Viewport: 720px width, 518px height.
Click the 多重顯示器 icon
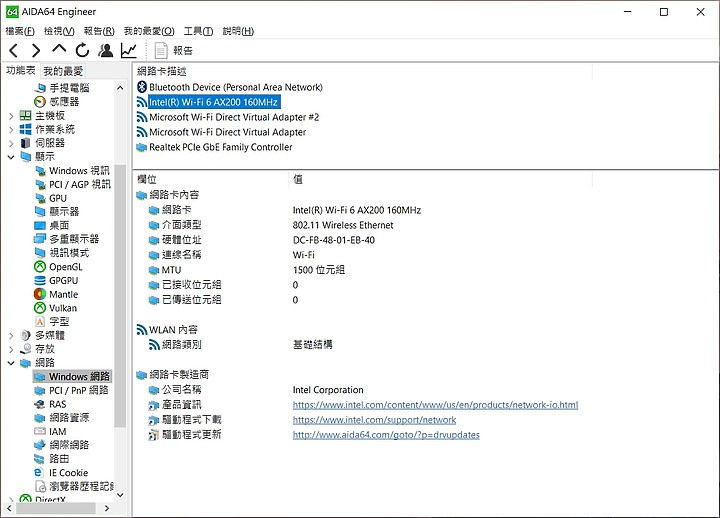[x=40, y=239]
